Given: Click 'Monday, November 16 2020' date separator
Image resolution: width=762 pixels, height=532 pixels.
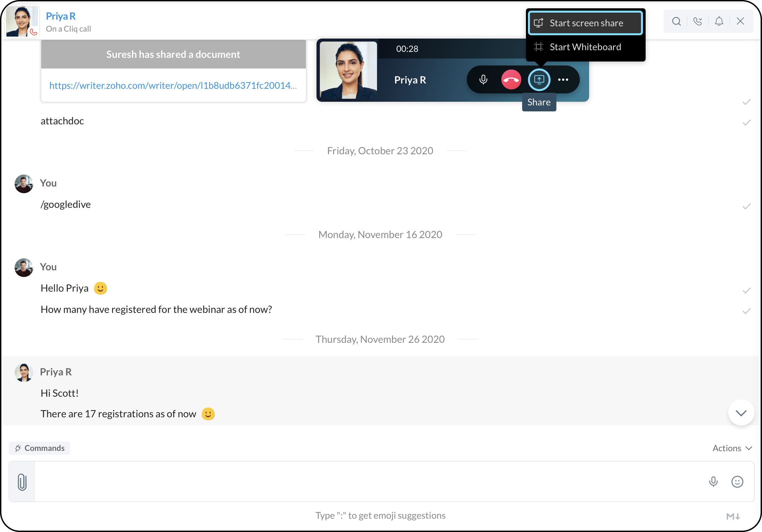Looking at the screenshot, I should tap(380, 234).
